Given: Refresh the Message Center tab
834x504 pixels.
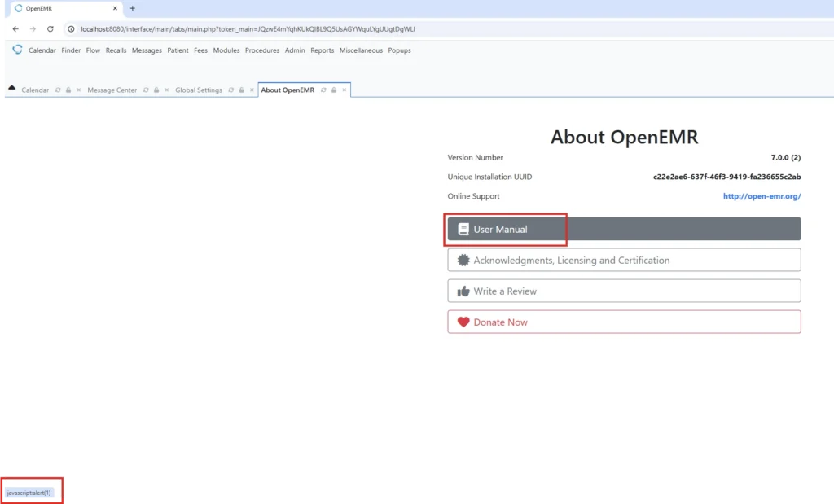Looking at the screenshot, I should click(146, 90).
